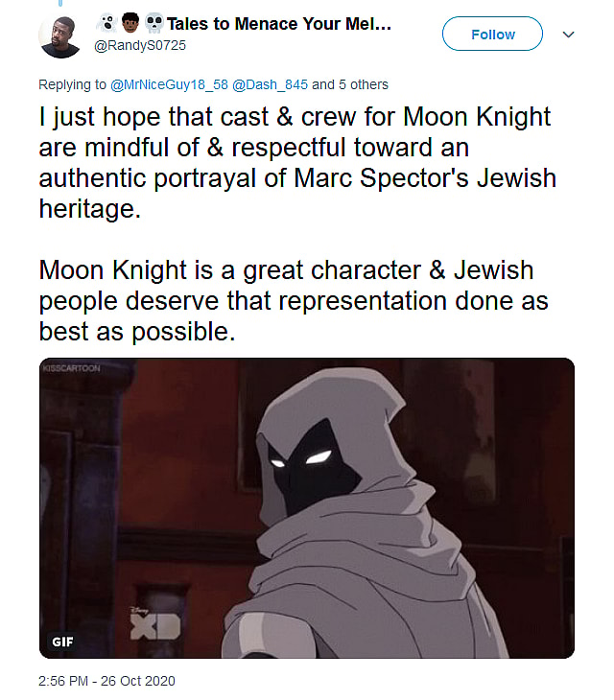Click the user's profile avatar photo
The height and width of the screenshot is (700, 614).
pyautogui.click(x=60, y=36)
